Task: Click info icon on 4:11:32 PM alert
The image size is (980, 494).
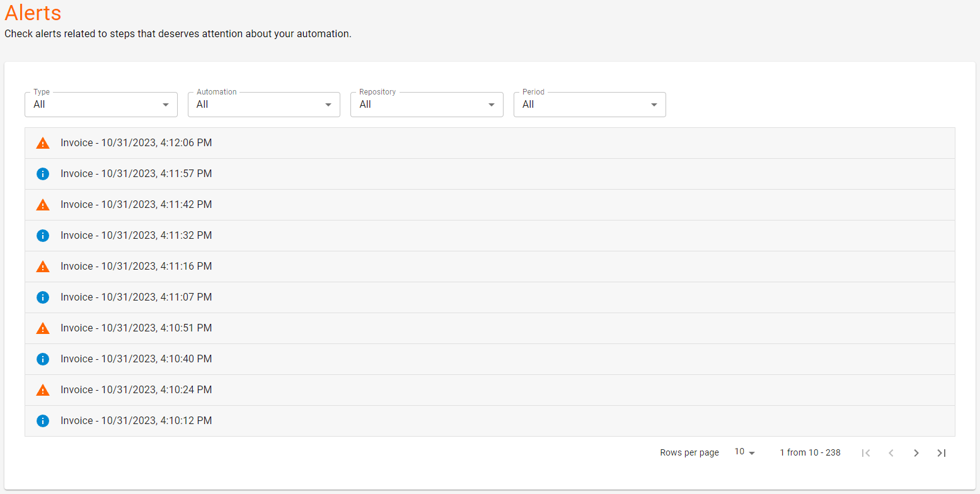Action: pos(43,236)
